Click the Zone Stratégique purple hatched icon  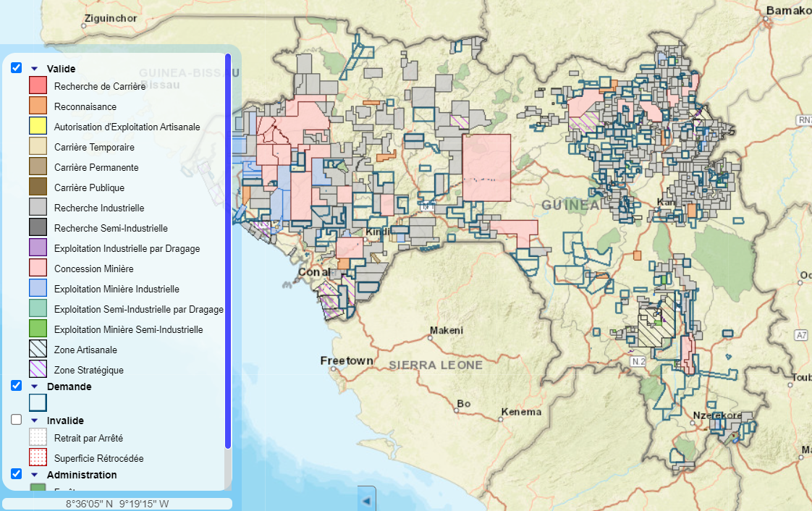tap(38, 369)
